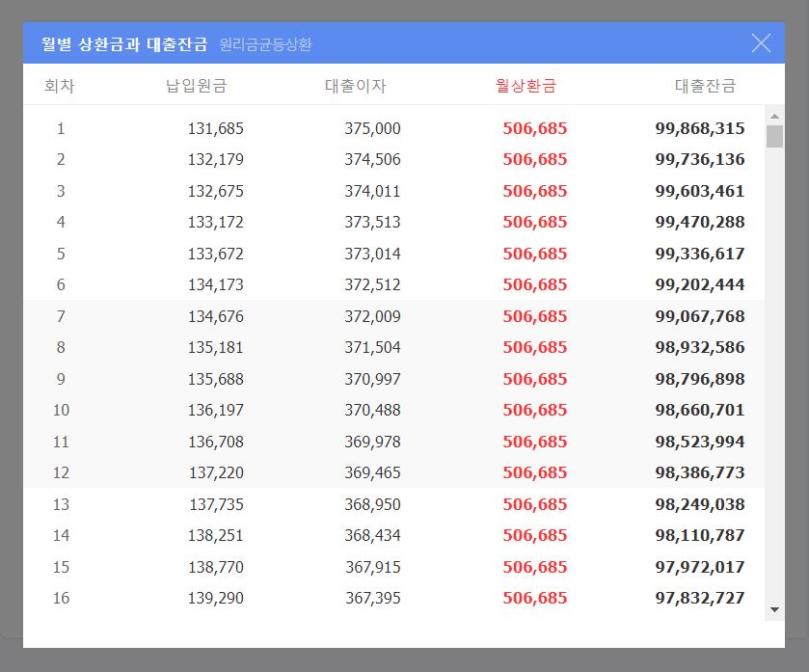Close the 월별 상환금과 대출잔금 popup
Screen dimensions: 809x672
[x=761, y=42]
